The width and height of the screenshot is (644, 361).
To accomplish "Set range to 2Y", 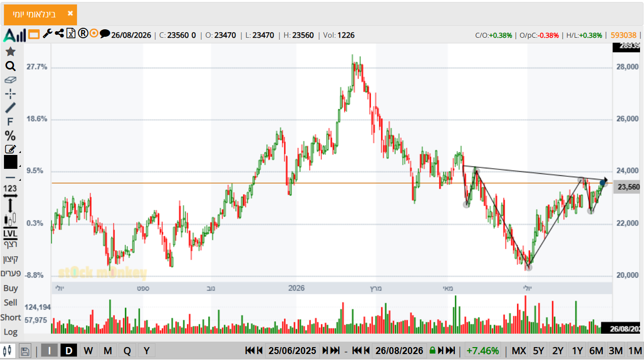I will (558, 351).
